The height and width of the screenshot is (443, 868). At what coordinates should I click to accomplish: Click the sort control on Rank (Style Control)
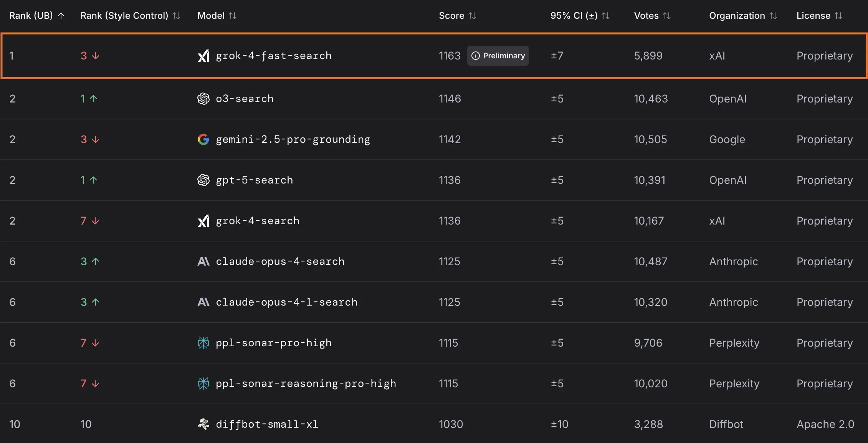pos(176,16)
